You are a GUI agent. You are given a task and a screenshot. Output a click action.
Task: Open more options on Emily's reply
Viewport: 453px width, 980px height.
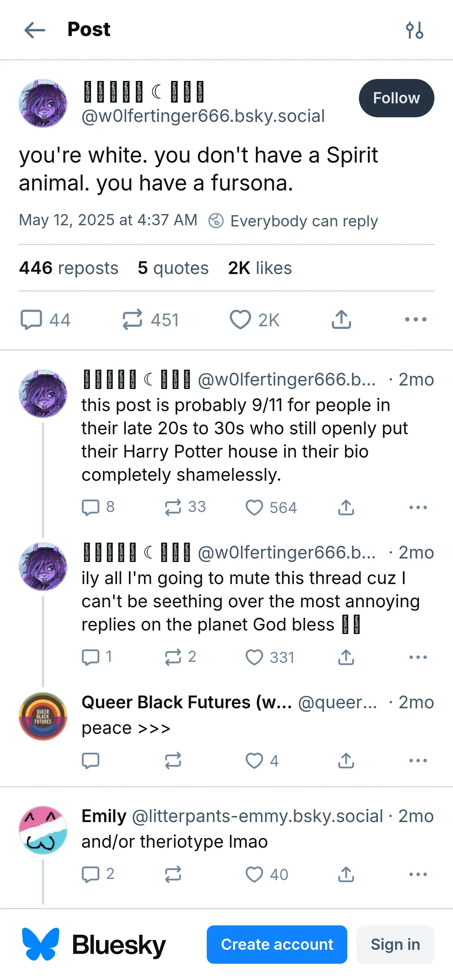click(x=418, y=874)
